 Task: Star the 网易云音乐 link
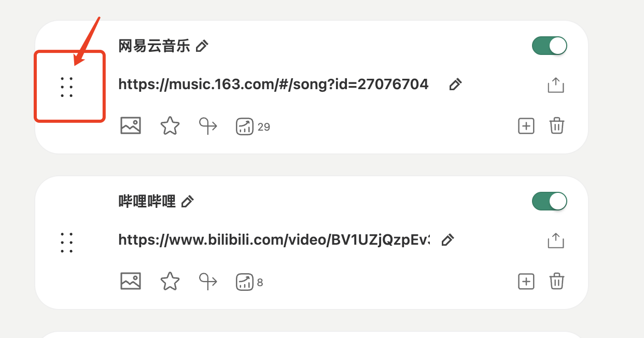[x=170, y=126]
